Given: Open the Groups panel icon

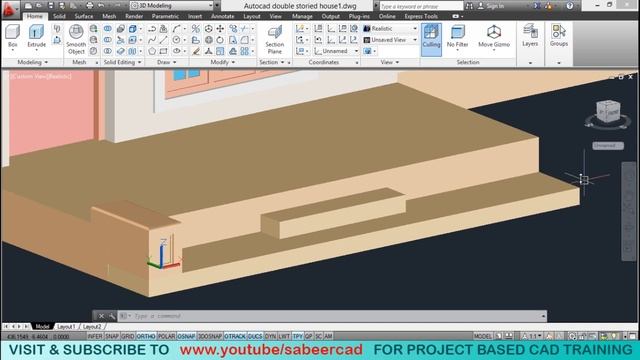Looking at the screenshot, I should click(x=559, y=35).
